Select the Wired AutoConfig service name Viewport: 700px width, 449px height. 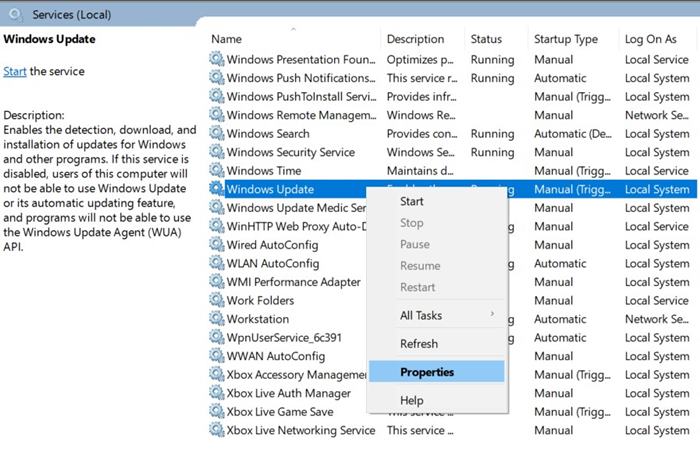[x=272, y=245]
